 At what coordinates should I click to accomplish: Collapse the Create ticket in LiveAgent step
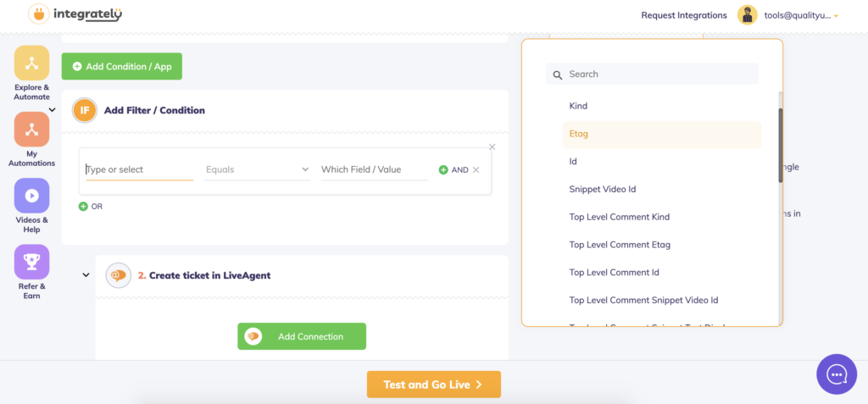pyautogui.click(x=86, y=275)
